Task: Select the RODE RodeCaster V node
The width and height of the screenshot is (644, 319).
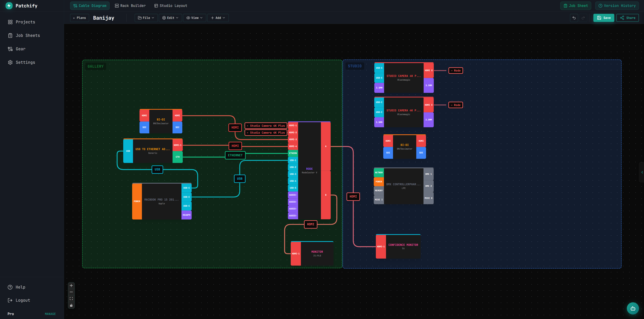Action: [309, 170]
